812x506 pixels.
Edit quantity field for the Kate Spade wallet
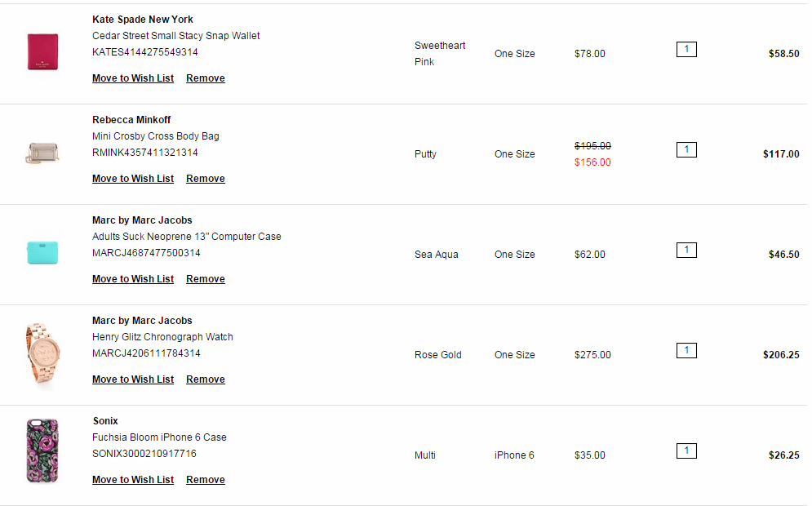pyautogui.click(x=686, y=50)
